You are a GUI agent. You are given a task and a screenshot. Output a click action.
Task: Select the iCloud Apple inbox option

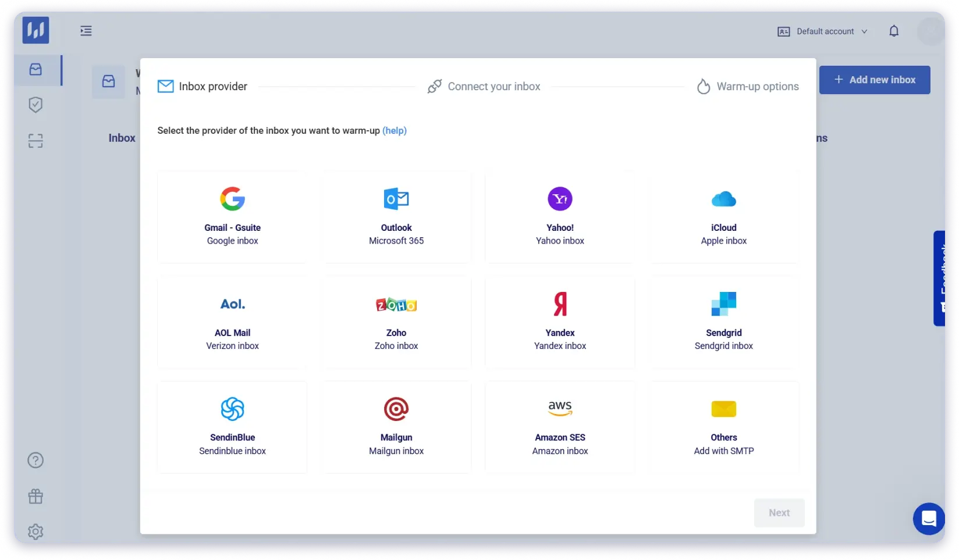723,216
